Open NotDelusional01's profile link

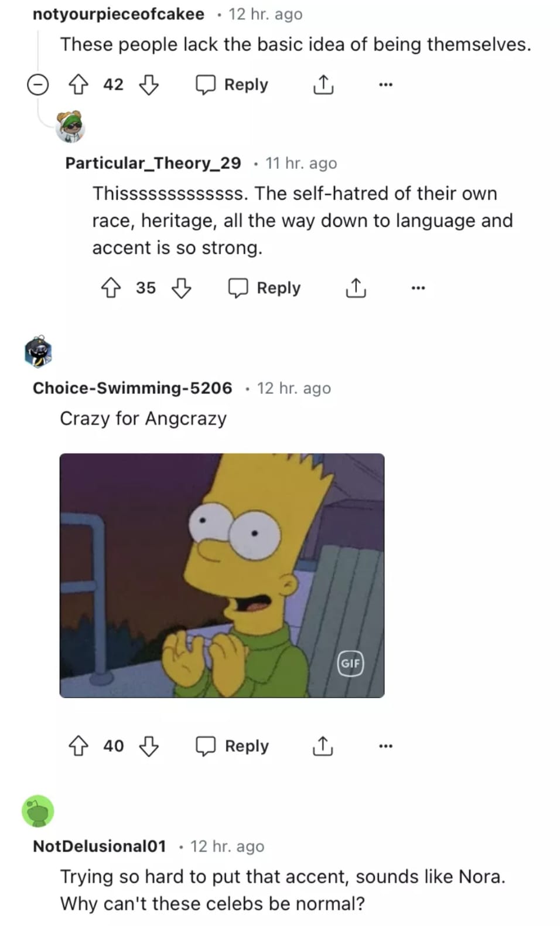100,847
